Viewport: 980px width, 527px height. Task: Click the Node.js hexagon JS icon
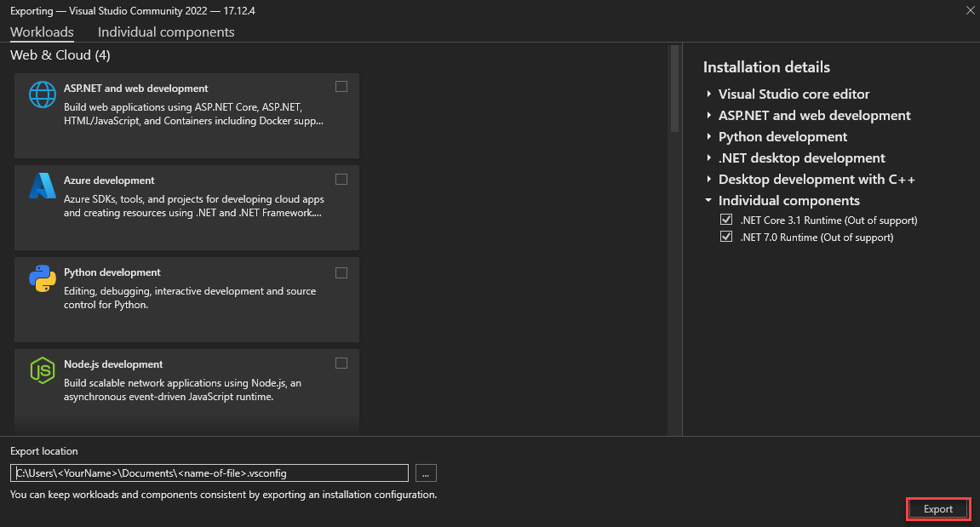click(x=42, y=370)
